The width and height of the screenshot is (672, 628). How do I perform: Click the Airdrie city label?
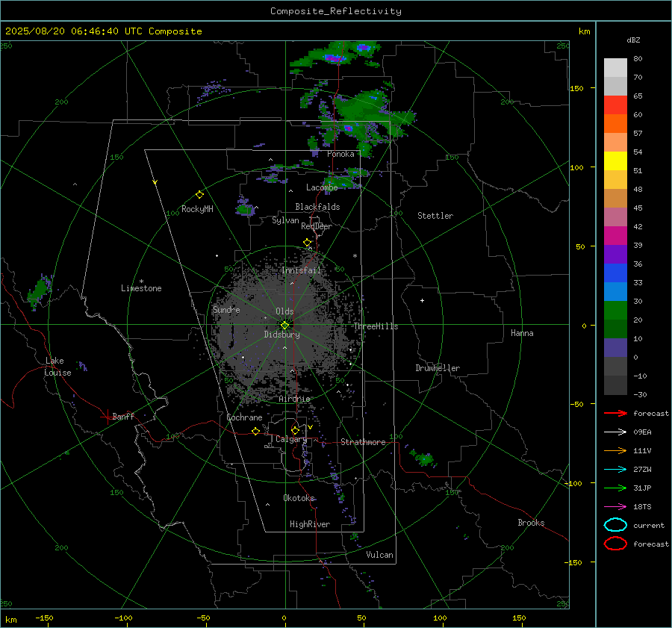click(294, 399)
